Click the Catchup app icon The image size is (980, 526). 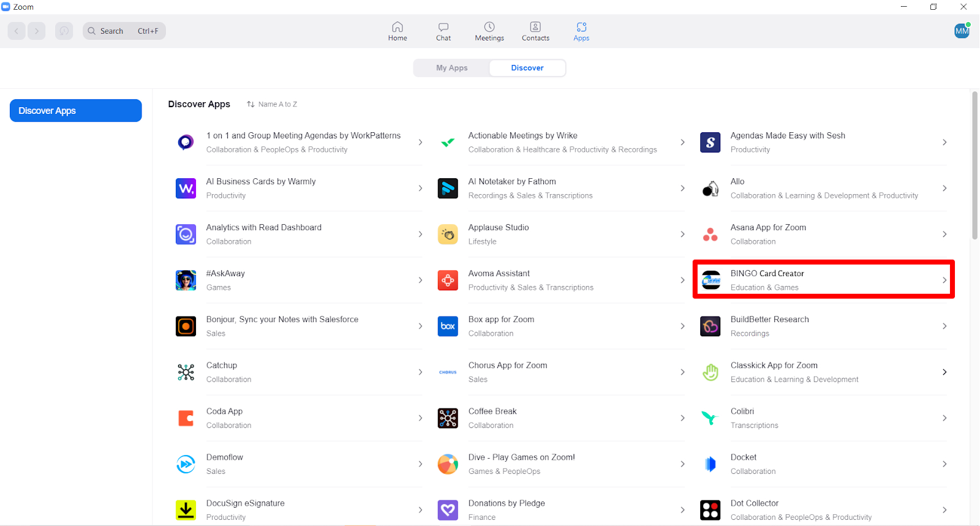[x=186, y=372]
